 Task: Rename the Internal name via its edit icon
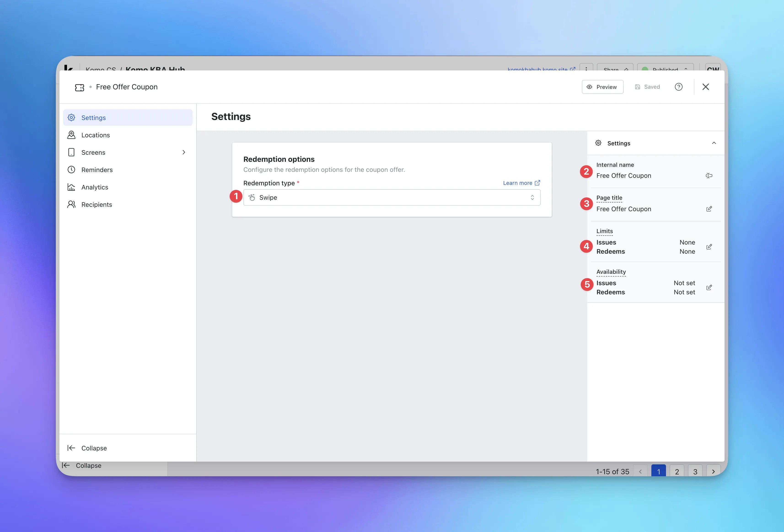709,176
